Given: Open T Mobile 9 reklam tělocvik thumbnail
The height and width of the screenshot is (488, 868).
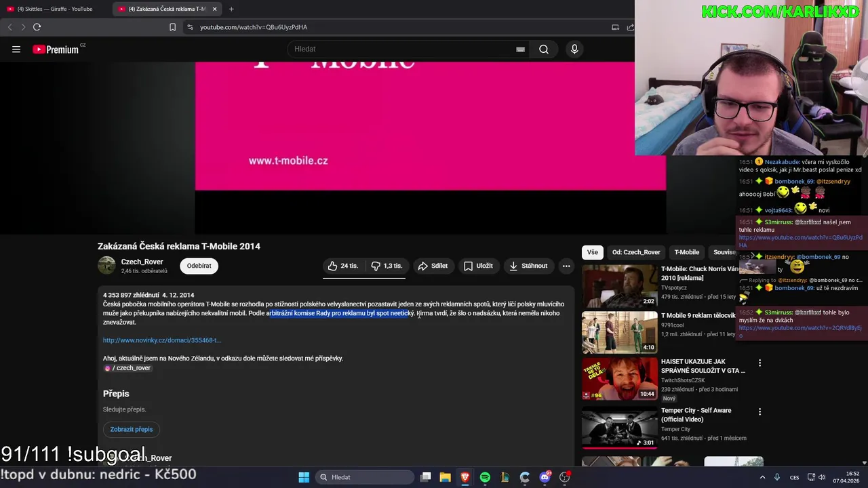Looking at the screenshot, I should (619, 332).
